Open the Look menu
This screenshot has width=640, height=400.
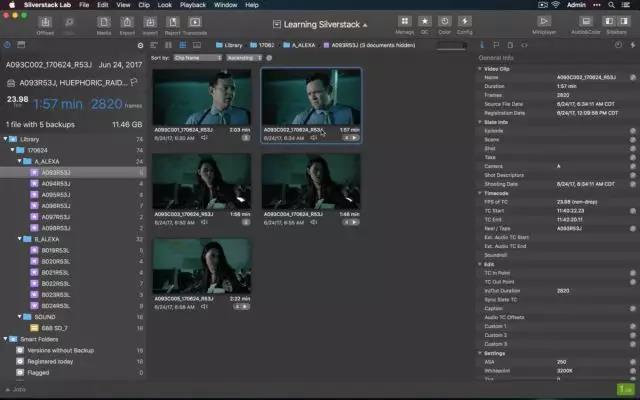pyautogui.click(x=164, y=5)
